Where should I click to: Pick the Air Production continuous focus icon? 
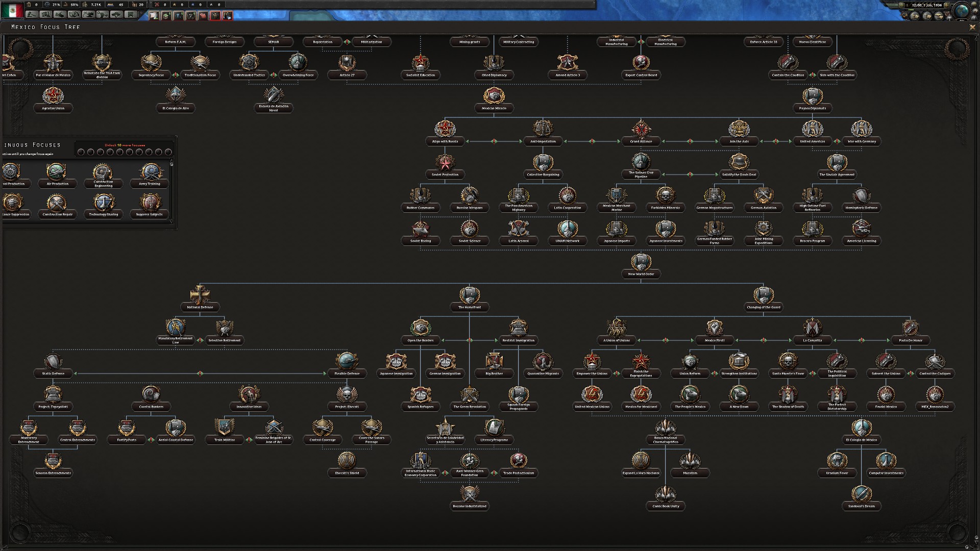click(x=57, y=172)
